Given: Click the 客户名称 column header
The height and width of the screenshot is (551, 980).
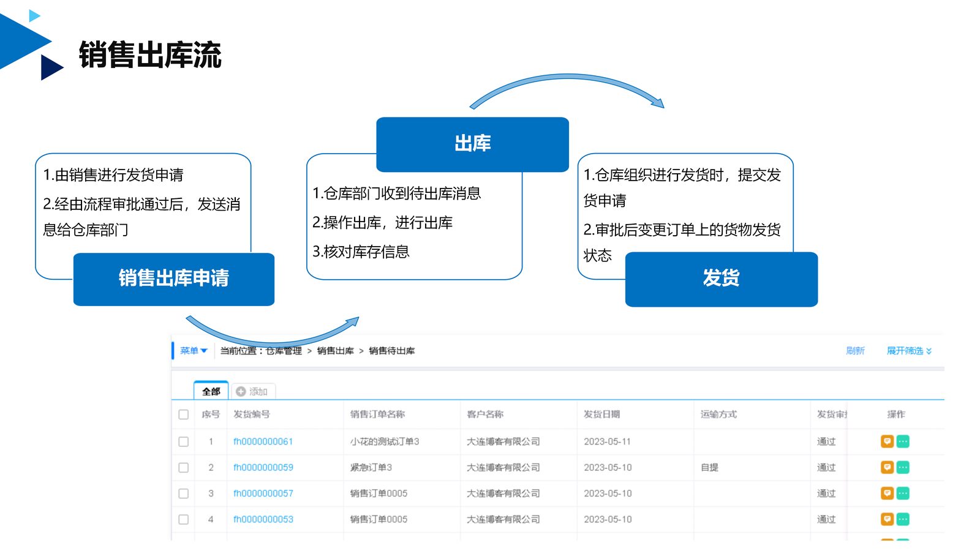Looking at the screenshot, I should coord(485,414).
